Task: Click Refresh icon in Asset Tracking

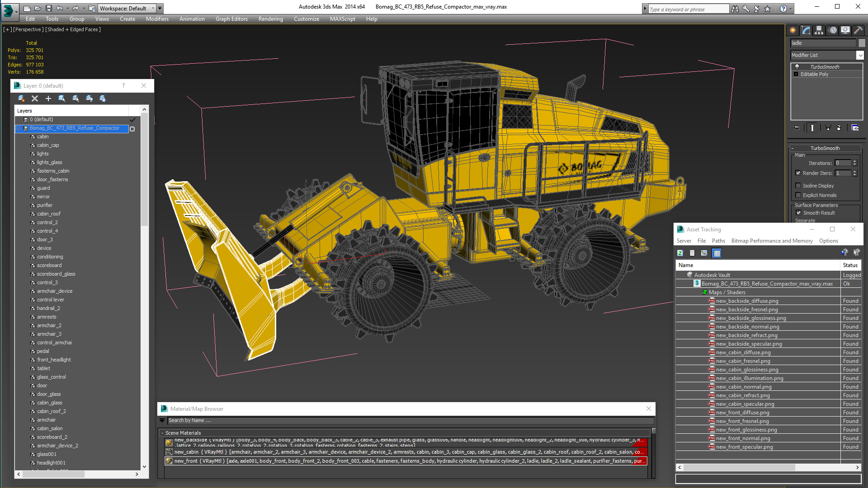Action: coord(680,253)
